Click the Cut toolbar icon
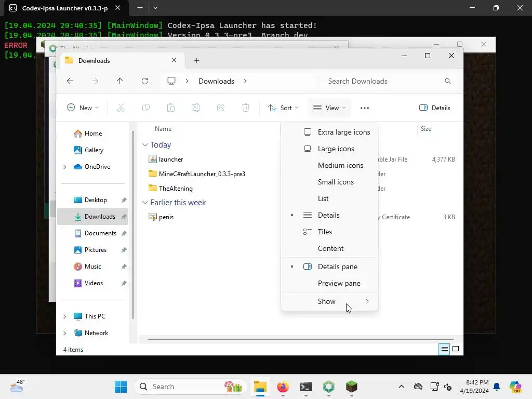The height and width of the screenshot is (399, 532). coord(121,108)
